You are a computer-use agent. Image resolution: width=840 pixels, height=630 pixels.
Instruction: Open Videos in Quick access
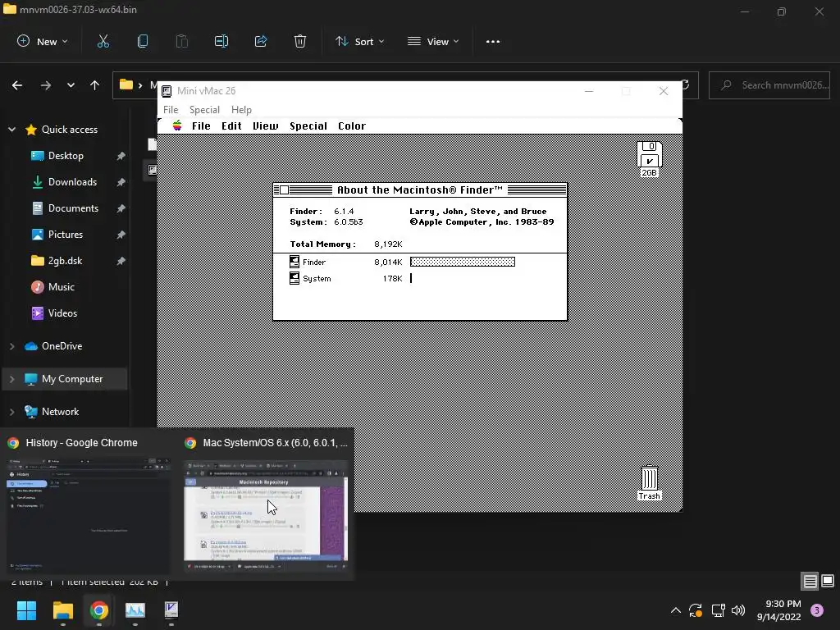[62, 313]
